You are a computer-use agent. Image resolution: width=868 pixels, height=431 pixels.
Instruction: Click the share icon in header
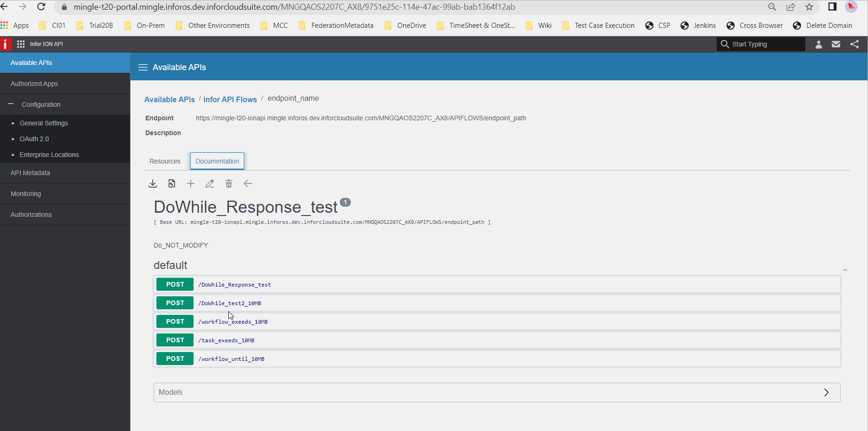coord(855,44)
